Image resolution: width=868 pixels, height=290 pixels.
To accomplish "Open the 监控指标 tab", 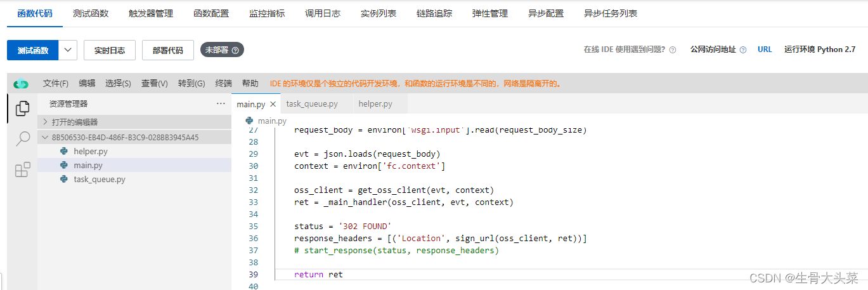I will (267, 13).
